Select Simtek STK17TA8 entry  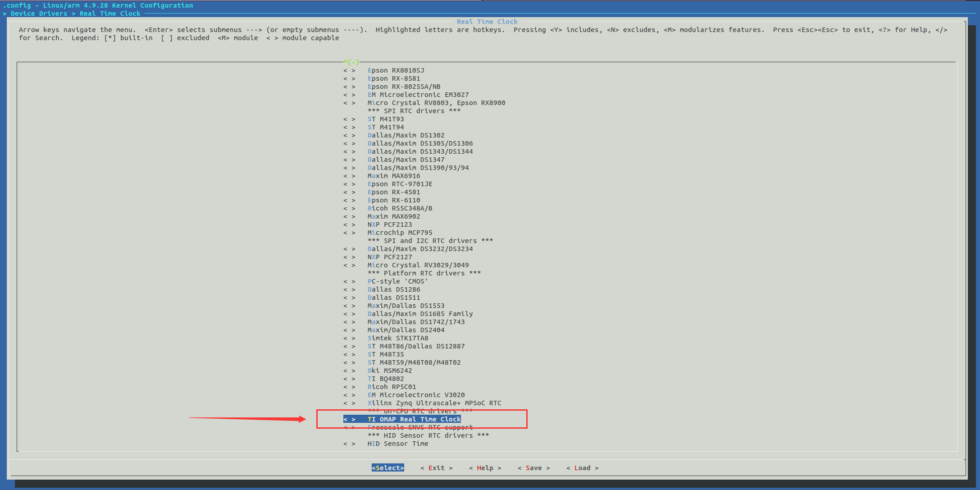point(397,339)
